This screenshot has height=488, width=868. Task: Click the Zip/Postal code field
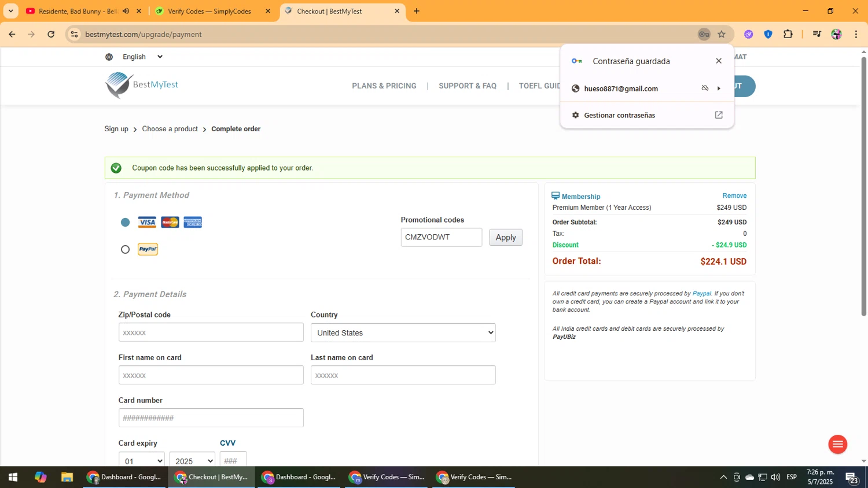pyautogui.click(x=211, y=332)
